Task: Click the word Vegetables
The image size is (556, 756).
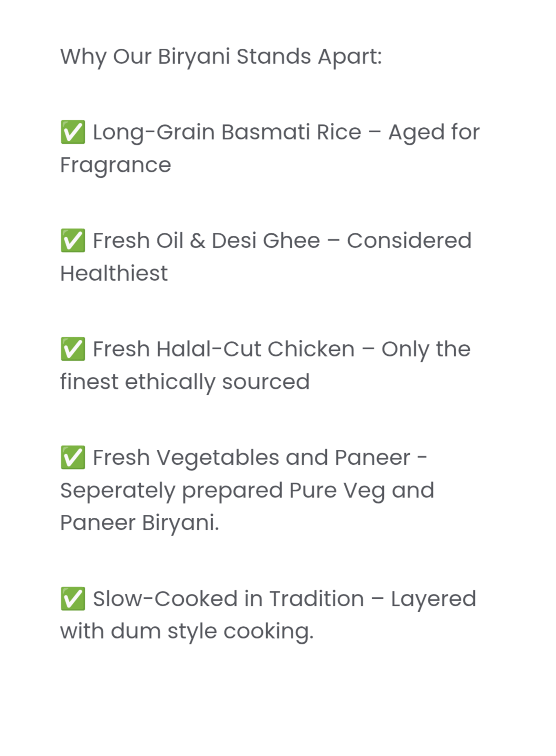Action: (x=218, y=457)
